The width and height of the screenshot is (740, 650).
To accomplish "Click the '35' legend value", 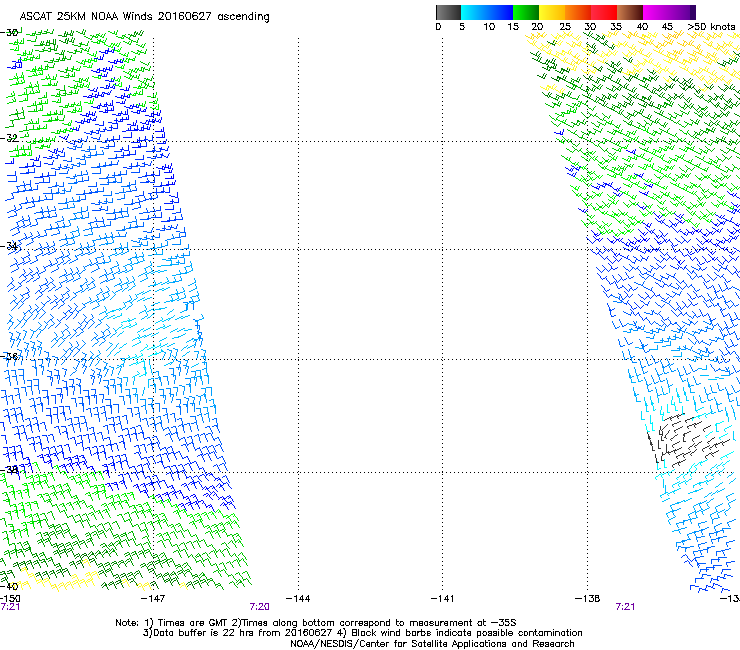I will [x=616, y=27].
